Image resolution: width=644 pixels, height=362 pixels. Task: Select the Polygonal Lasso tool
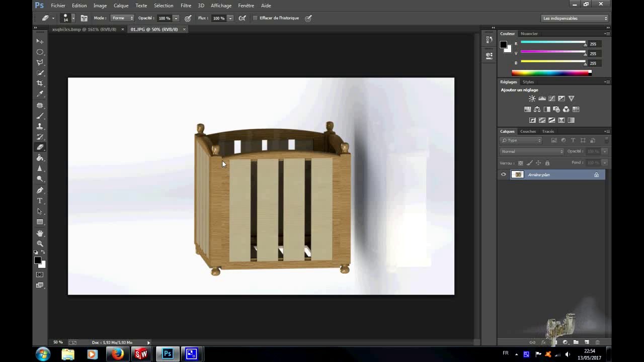pyautogui.click(x=40, y=62)
